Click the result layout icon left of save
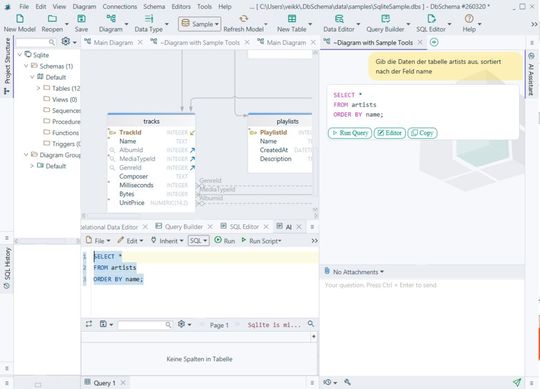This screenshot has width=540, height=389. (x=89, y=324)
